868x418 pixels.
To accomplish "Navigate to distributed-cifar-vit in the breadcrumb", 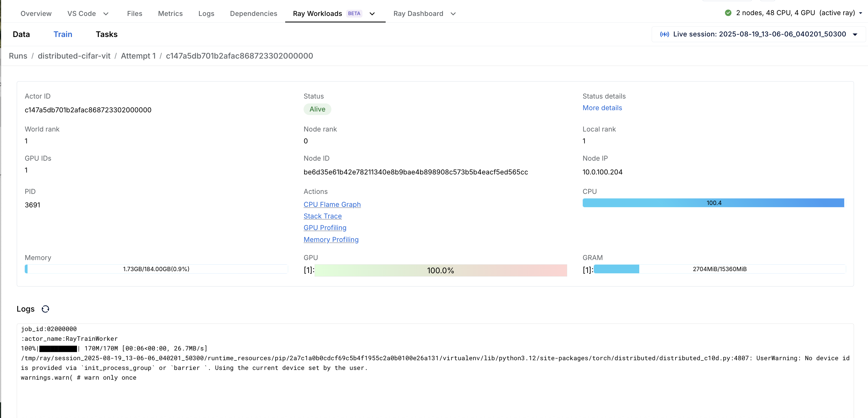I will (x=74, y=56).
